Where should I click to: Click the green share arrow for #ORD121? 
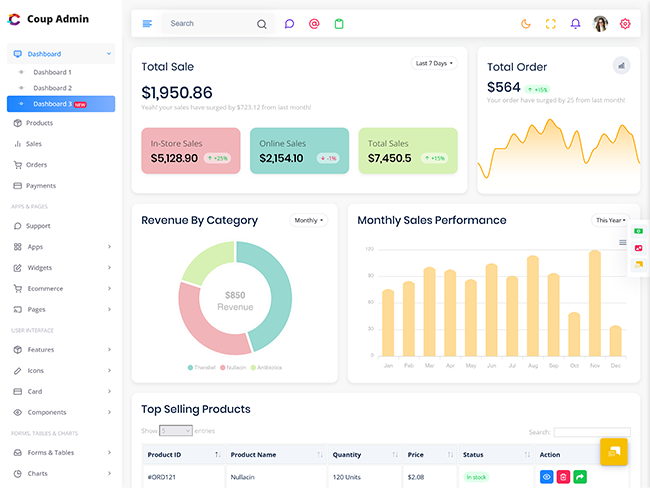(x=580, y=477)
